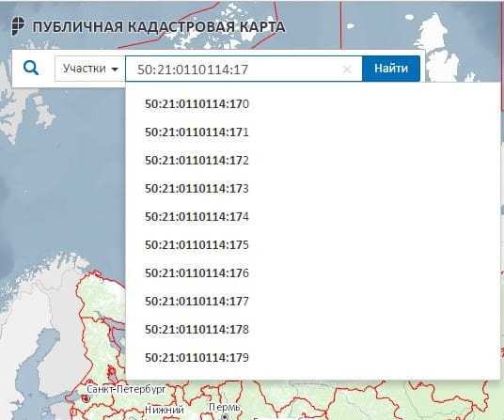This screenshot has height=420, width=504.
Task: Open the Участки category dropdown
Action: [x=90, y=69]
